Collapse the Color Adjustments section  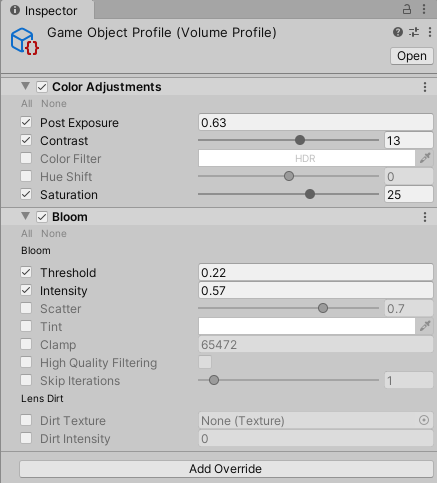pos(25,86)
